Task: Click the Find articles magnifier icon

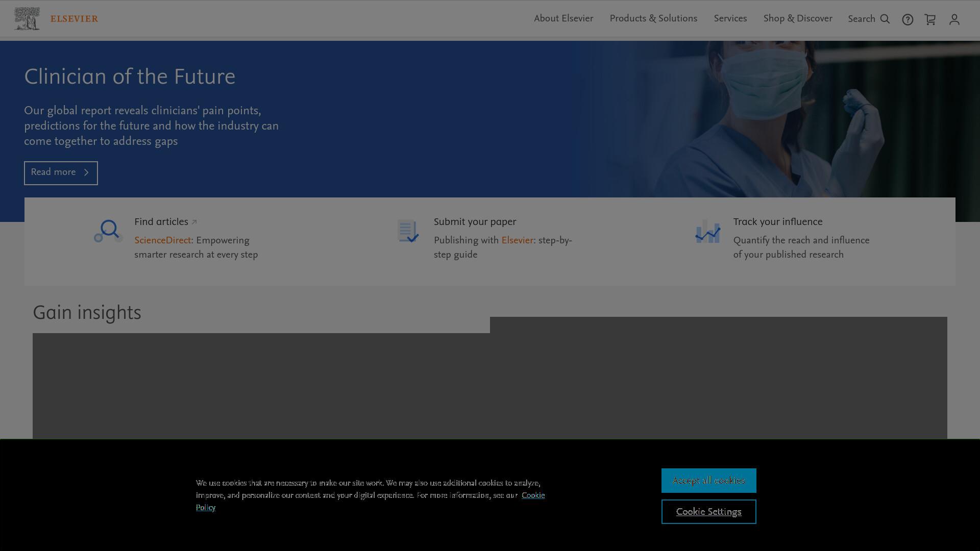Action: click(108, 231)
